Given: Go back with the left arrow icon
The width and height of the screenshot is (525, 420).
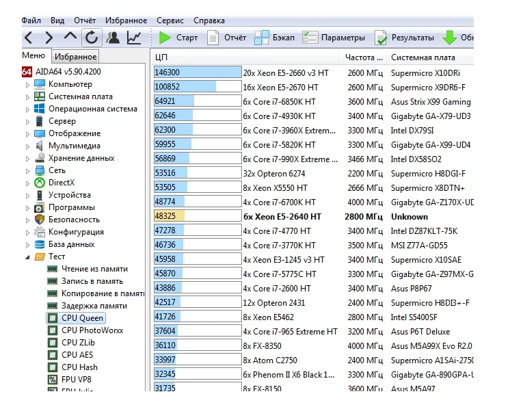Looking at the screenshot, I should [x=29, y=38].
